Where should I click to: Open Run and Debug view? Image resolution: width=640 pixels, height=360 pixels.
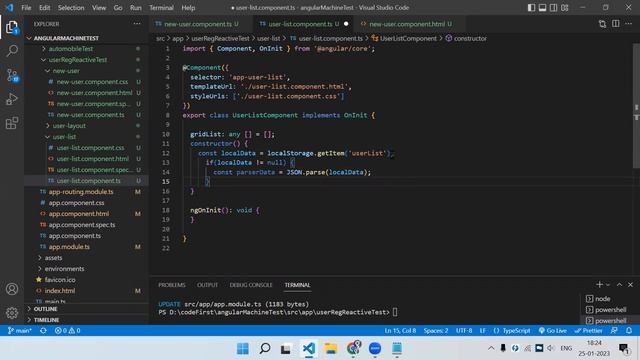[12, 99]
